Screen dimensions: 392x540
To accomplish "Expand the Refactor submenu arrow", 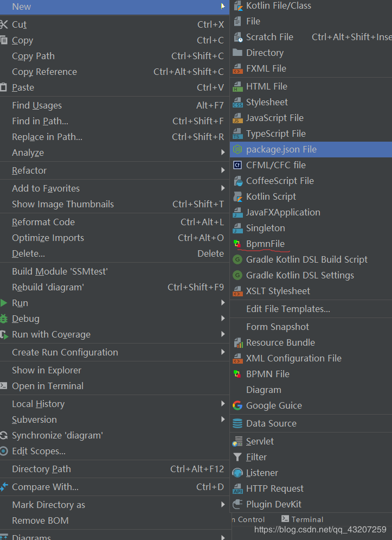I will click(x=223, y=170).
